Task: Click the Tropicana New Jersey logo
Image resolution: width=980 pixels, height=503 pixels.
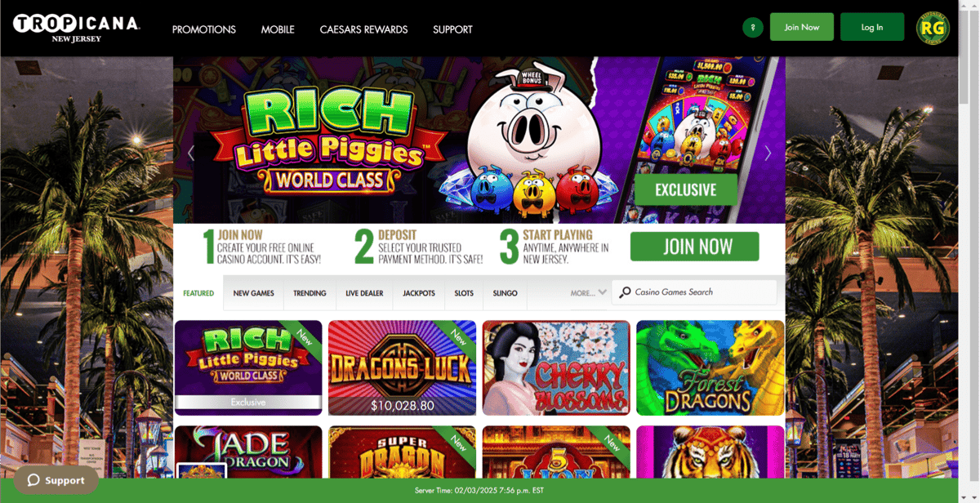Action: pyautogui.click(x=76, y=28)
